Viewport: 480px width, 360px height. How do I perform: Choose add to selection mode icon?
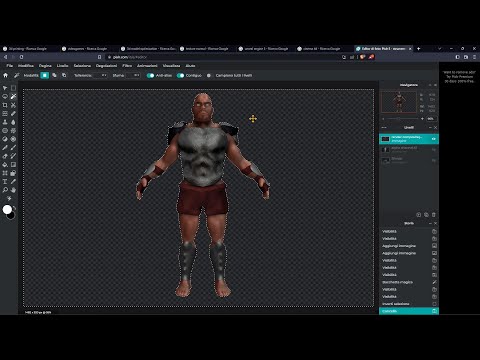[54, 75]
